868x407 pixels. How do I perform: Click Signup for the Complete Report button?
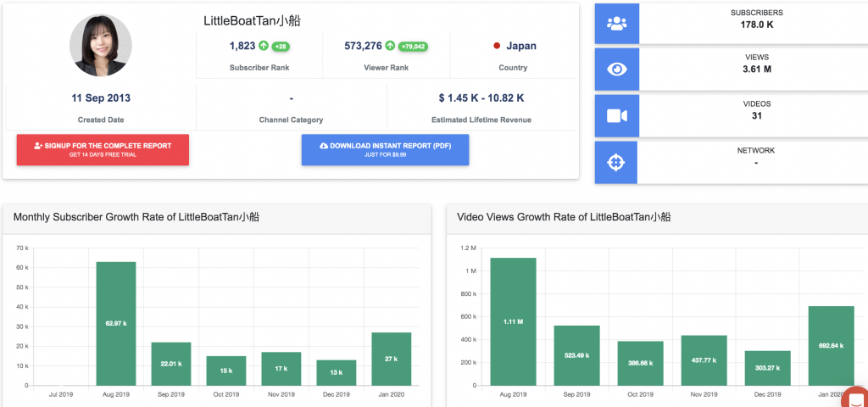(103, 149)
